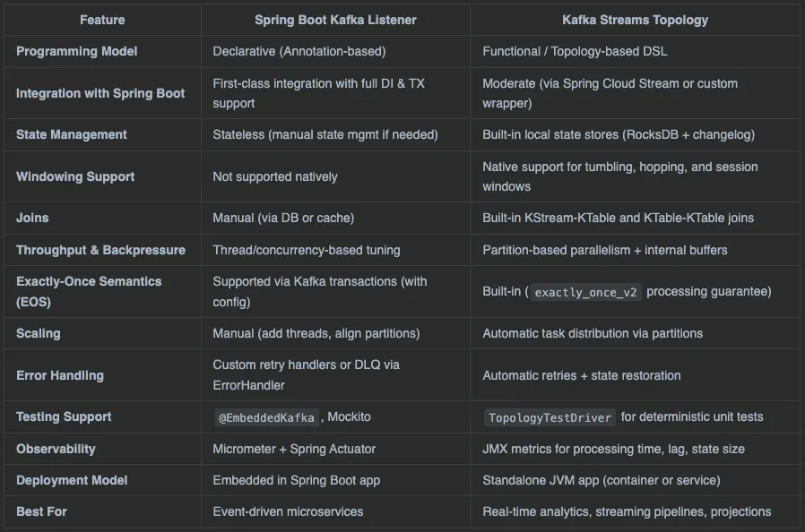Select the State Management row label
The image size is (805, 532).
[x=72, y=134]
